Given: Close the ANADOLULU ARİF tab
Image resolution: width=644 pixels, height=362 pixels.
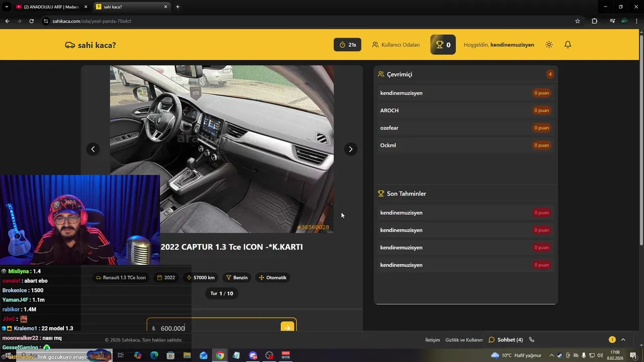Looking at the screenshot, I should point(86,7).
